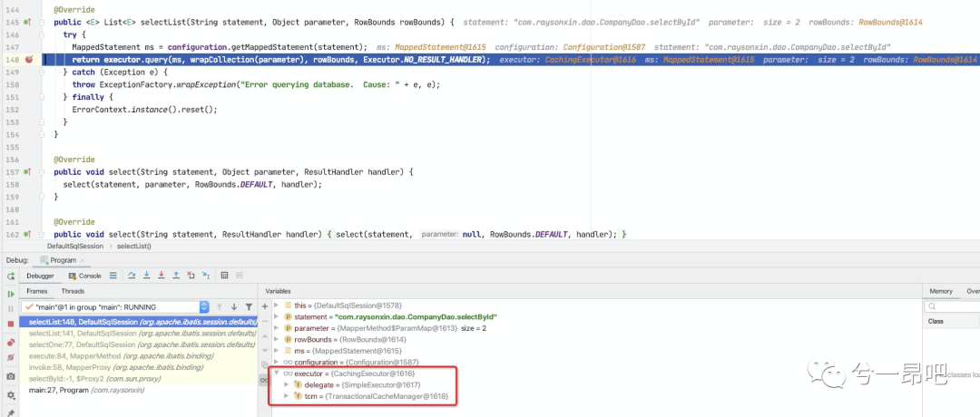The height and width of the screenshot is (417, 980).
Task: Take thread dump with camera icon
Action: pyautogui.click(x=11, y=376)
